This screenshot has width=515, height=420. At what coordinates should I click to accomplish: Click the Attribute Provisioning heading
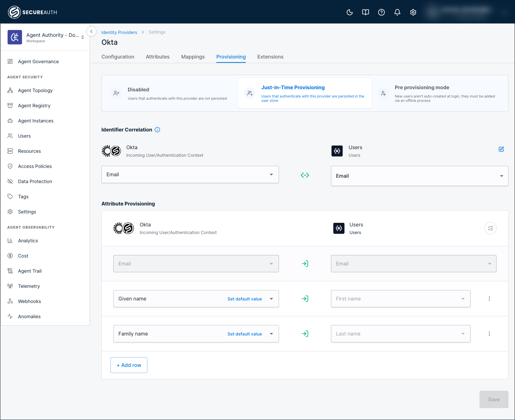tap(128, 204)
